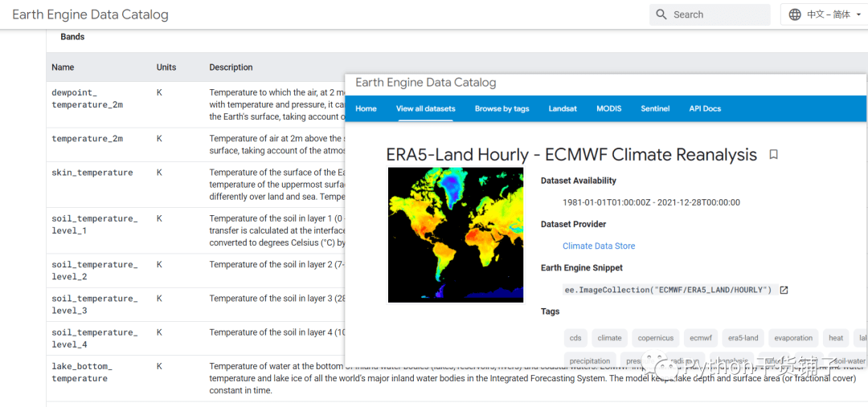Click the lake_bottom_temperature band name
The width and height of the screenshot is (868, 407).
tap(82, 372)
